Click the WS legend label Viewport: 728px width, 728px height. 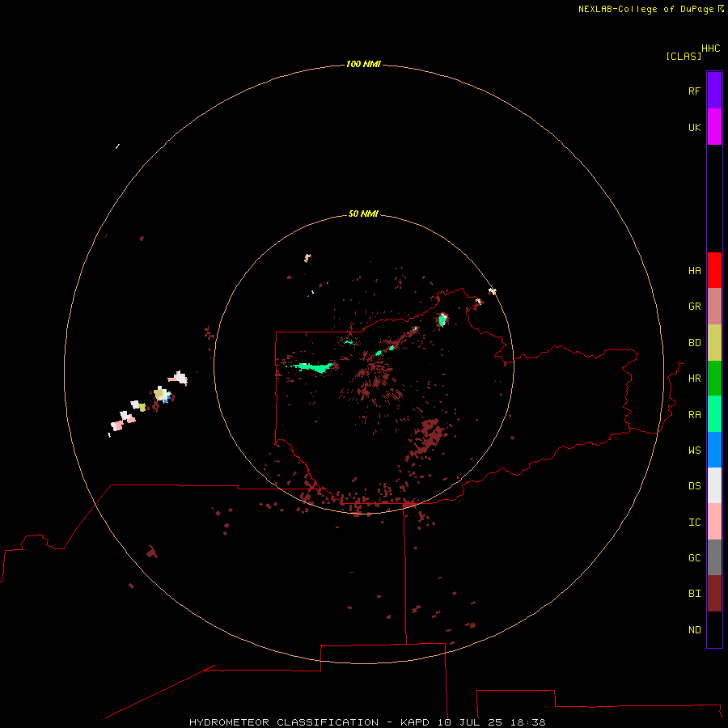coord(694,450)
